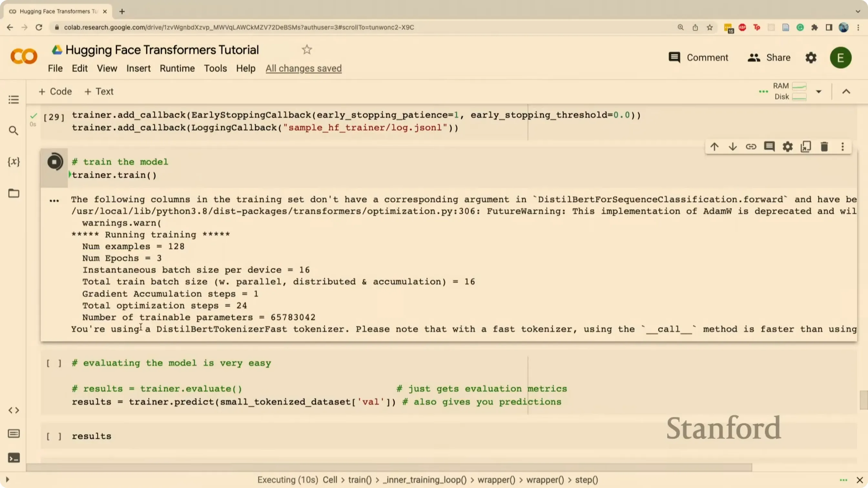Collapse the header with the chevron
868x488 pixels.
[x=846, y=92]
